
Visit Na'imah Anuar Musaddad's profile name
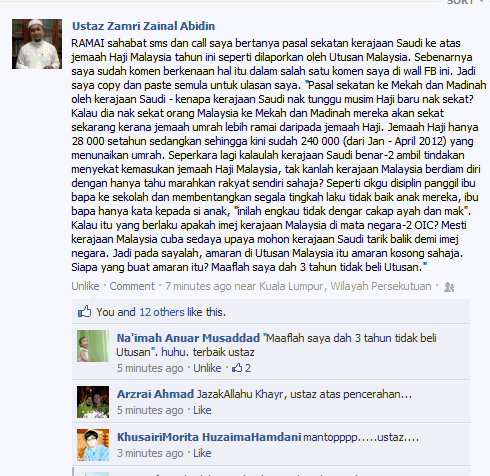[x=188, y=338]
